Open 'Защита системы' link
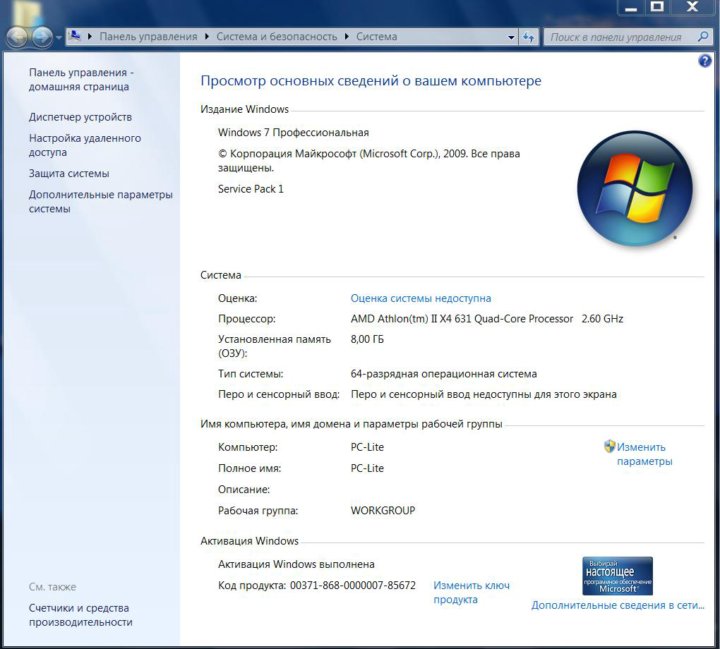Screen dimensions: 720x649 69,174
